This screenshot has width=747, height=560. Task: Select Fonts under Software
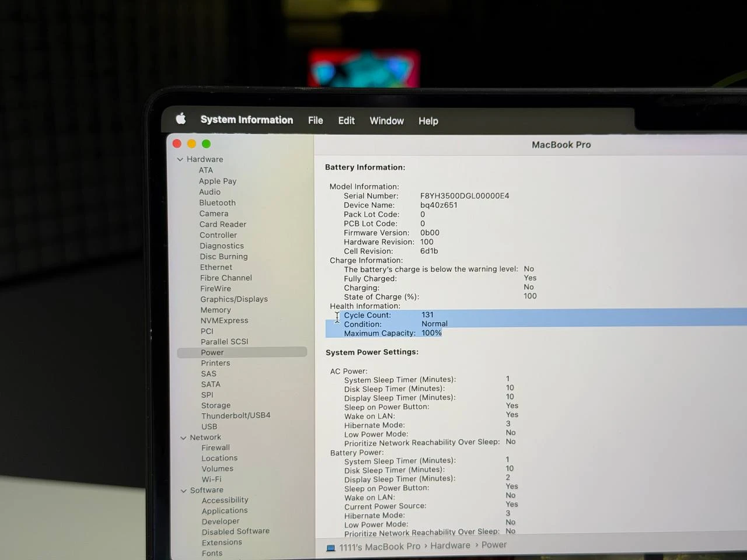click(x=212, y=553)
